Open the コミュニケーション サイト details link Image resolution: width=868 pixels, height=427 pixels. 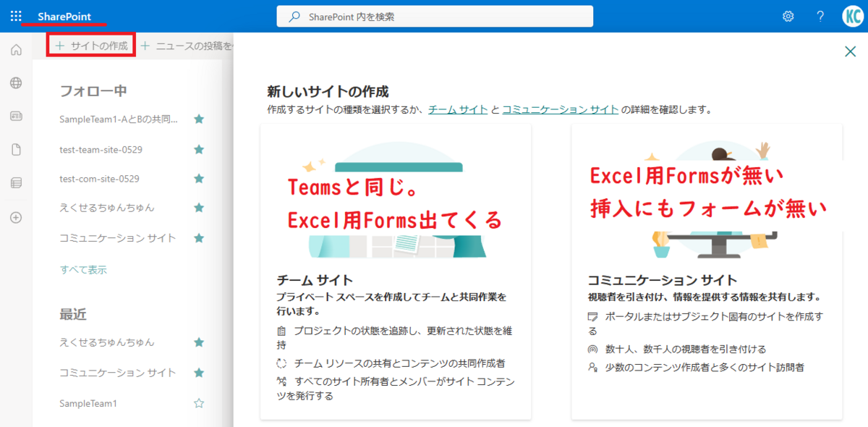tap(561, 110)
